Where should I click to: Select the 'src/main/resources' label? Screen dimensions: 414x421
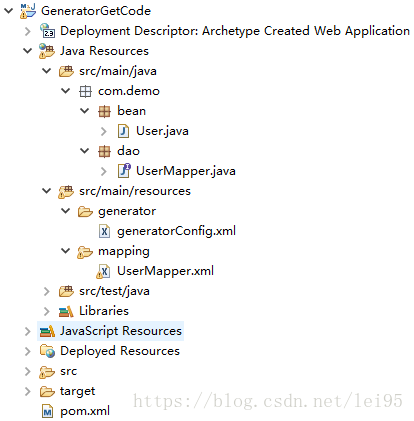pyautogui.click(x=135, y=191)
